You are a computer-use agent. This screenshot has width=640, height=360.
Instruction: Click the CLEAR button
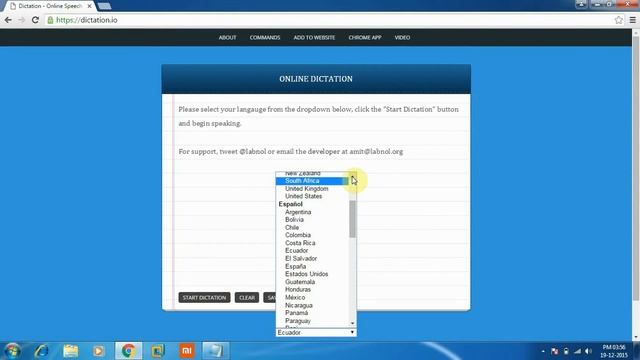(247, 298)
